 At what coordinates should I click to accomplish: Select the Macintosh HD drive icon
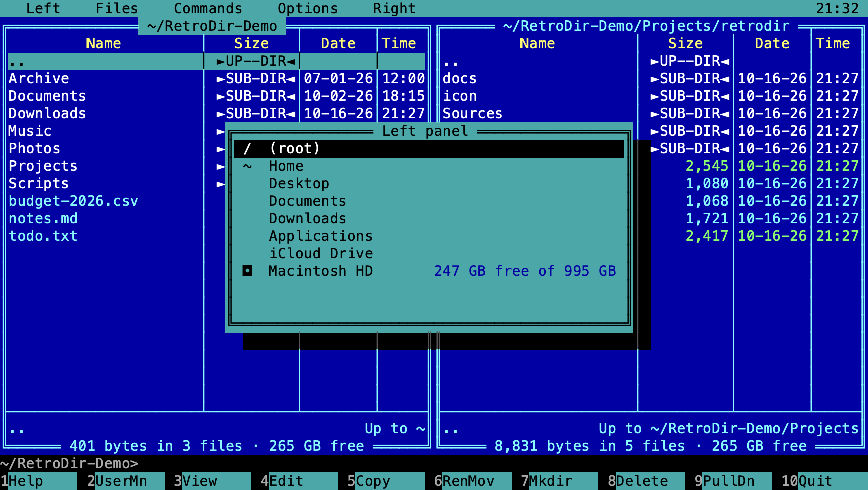click(x=248, y=271)
